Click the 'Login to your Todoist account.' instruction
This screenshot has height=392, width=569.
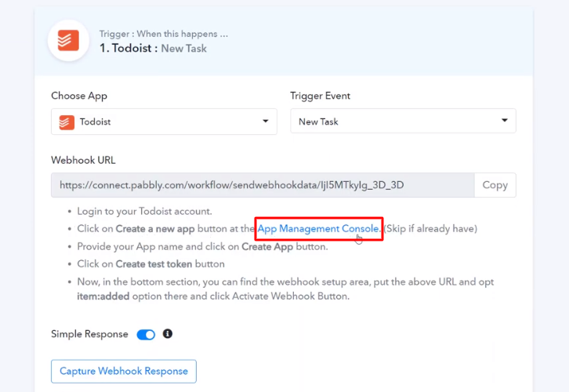(x=144, y=211)
